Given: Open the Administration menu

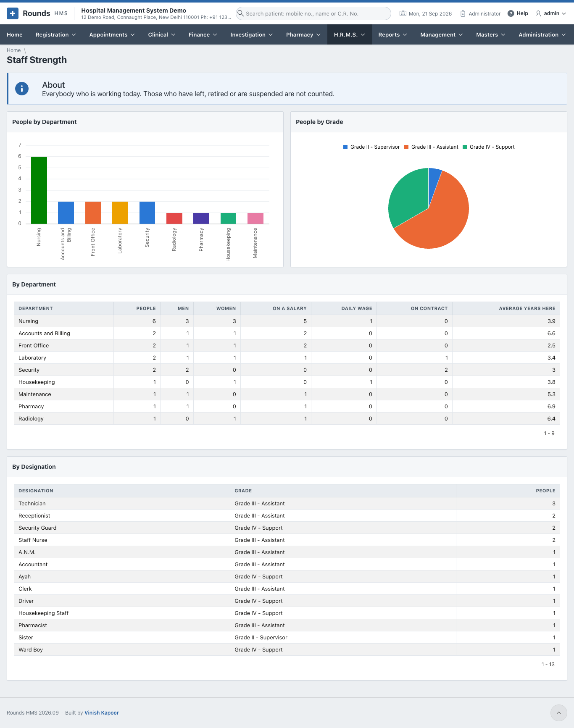Looking at the screenshot, I should [x=542, y=34].
